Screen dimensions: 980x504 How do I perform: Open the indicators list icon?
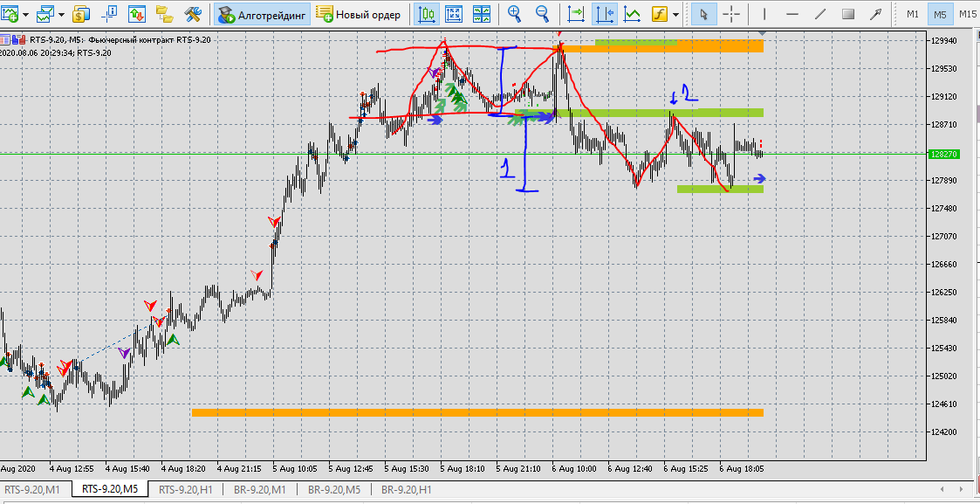(632, 14)
